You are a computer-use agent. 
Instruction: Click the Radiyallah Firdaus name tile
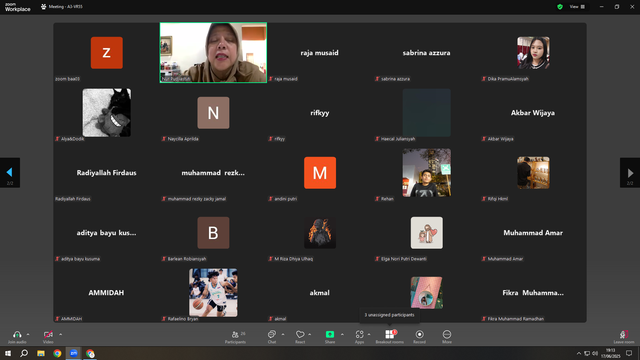click(107, 173)
